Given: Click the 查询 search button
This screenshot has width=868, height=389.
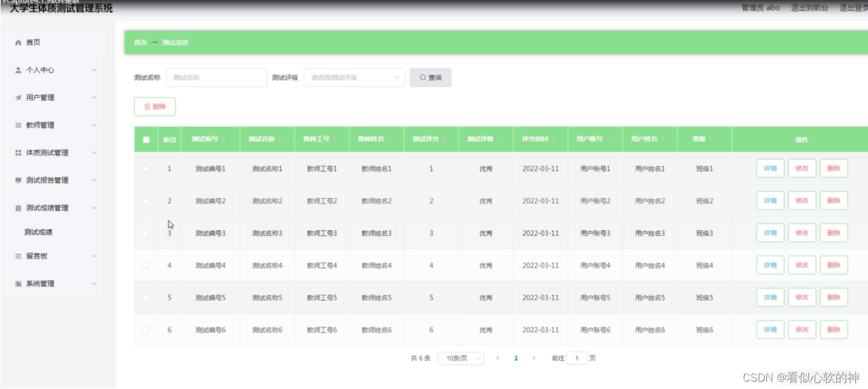Looking at the screenshot, I should tap(431, 77).
